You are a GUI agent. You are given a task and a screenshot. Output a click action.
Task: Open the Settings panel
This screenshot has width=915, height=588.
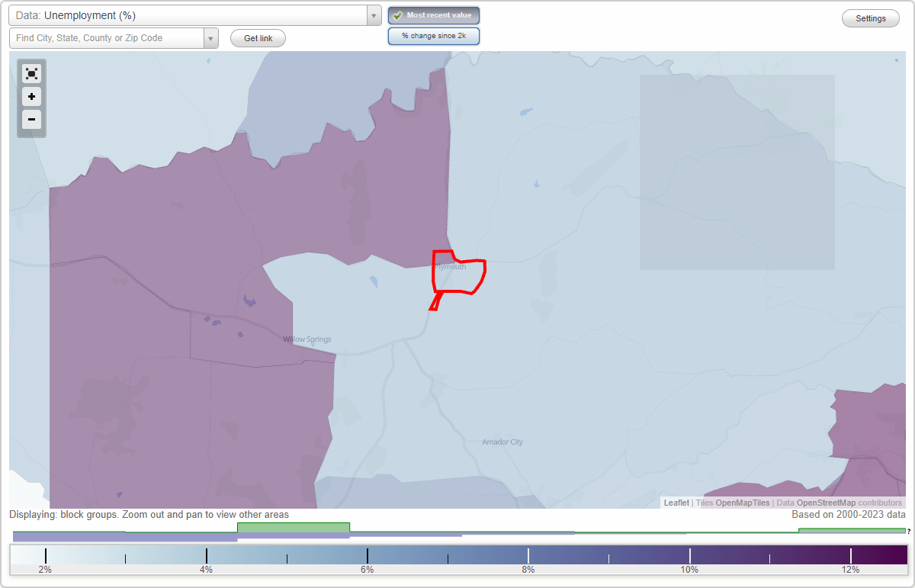tap(870, 18)
